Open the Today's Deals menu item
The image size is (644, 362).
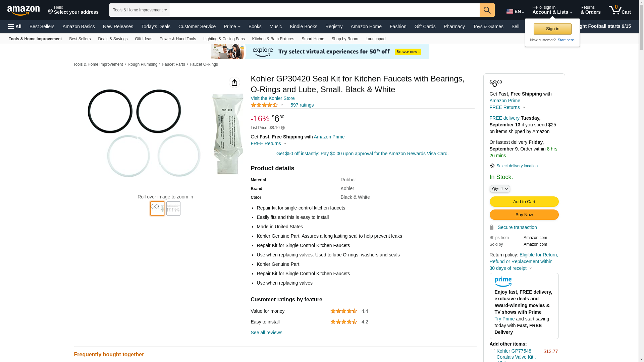pyautogui.click(x=156, y=26)
